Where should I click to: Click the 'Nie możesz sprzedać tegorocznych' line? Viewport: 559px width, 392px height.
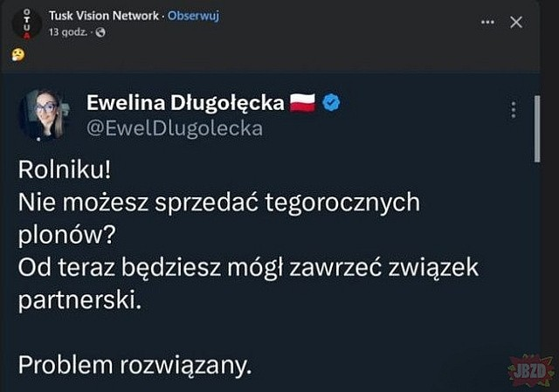pos(219,204)
